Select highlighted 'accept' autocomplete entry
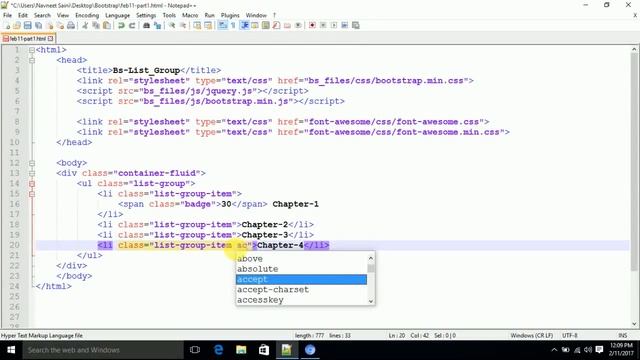This screenshot has height=360, width=640. [x=301, y=279]
